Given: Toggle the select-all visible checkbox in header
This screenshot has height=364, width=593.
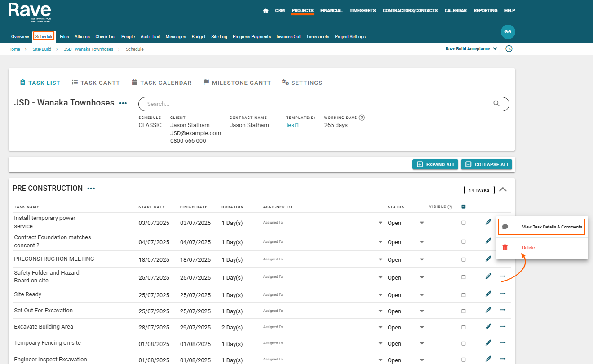Looking at the screenshot, I should (464, 207).
